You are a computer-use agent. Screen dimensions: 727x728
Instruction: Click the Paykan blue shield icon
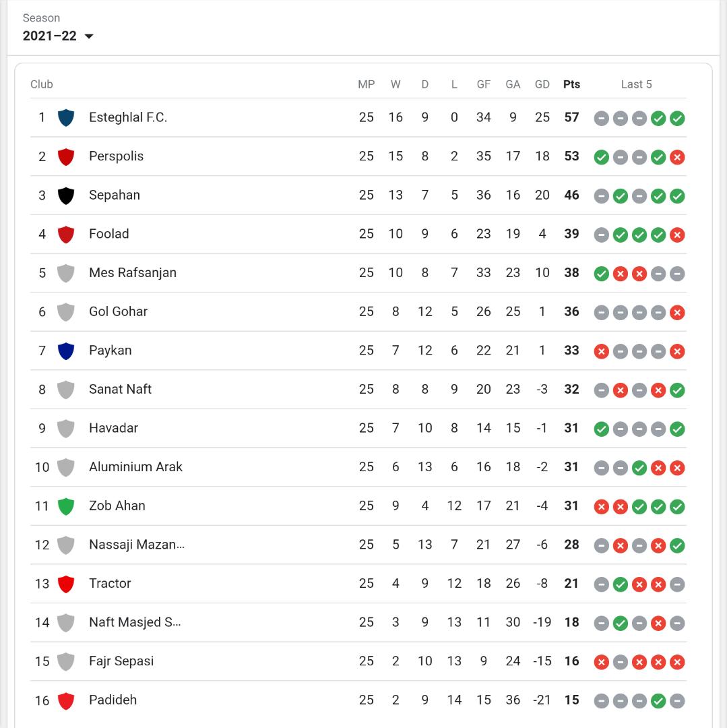point(65,351)
